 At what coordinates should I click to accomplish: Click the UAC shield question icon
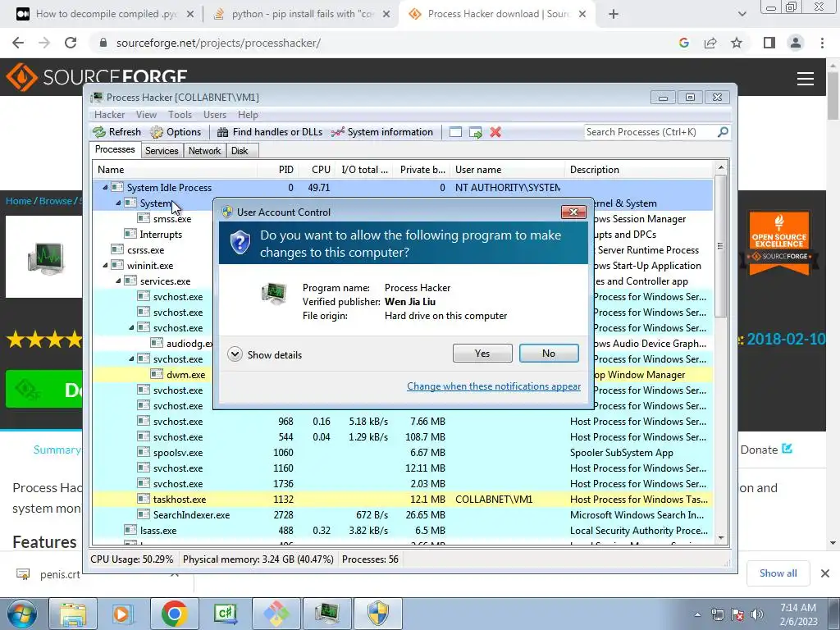[x=240, y=243]
